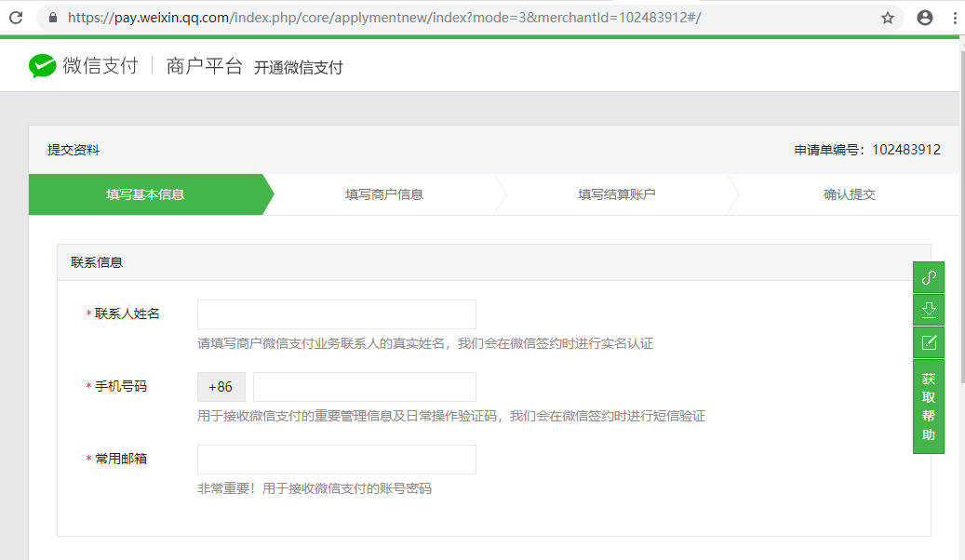Click the padlock site security icon
This screenshot has width=965, height=560.
(53, 18)
